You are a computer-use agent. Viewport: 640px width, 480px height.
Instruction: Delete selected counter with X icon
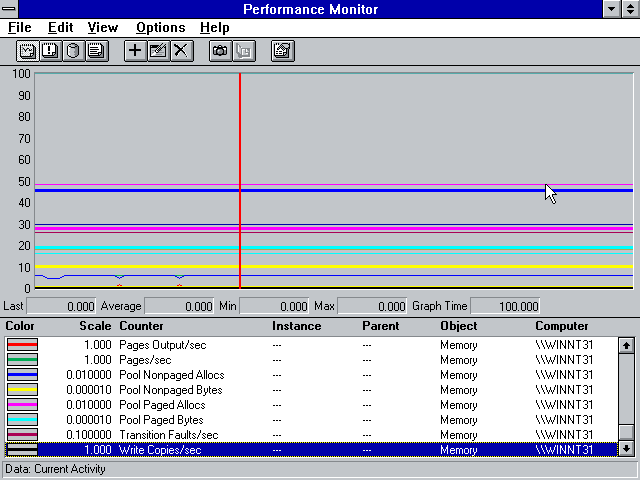point(182,51)
